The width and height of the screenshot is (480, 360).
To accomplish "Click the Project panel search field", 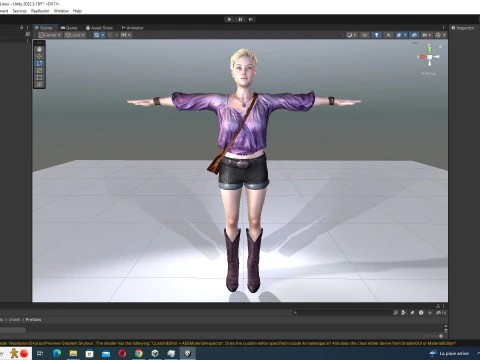I will click(x=342, y=313).
